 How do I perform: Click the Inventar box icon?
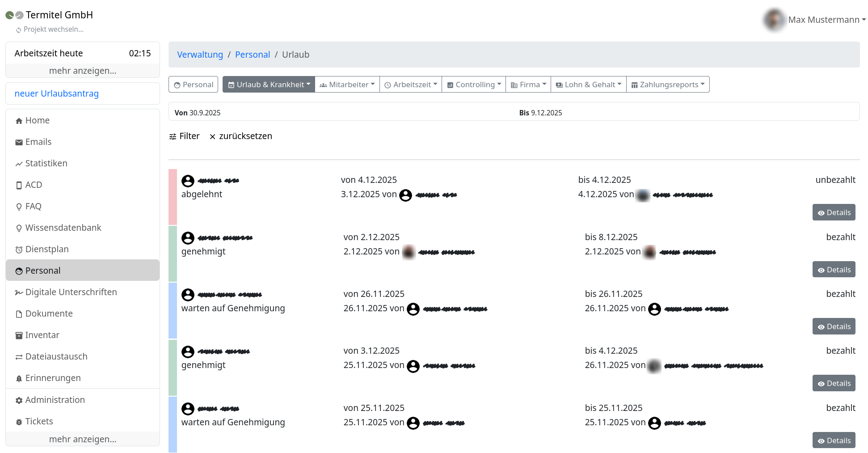[x=19, y=336]
